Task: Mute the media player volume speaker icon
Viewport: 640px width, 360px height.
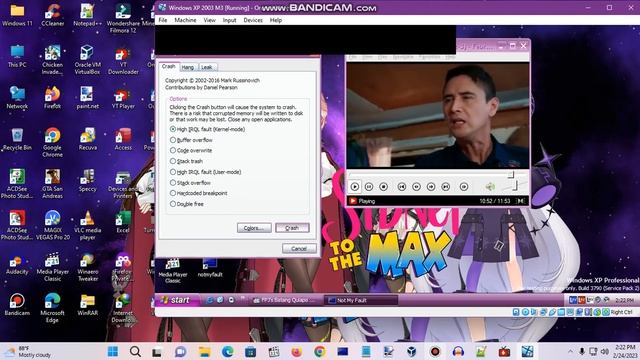Action: coord(490,187)
